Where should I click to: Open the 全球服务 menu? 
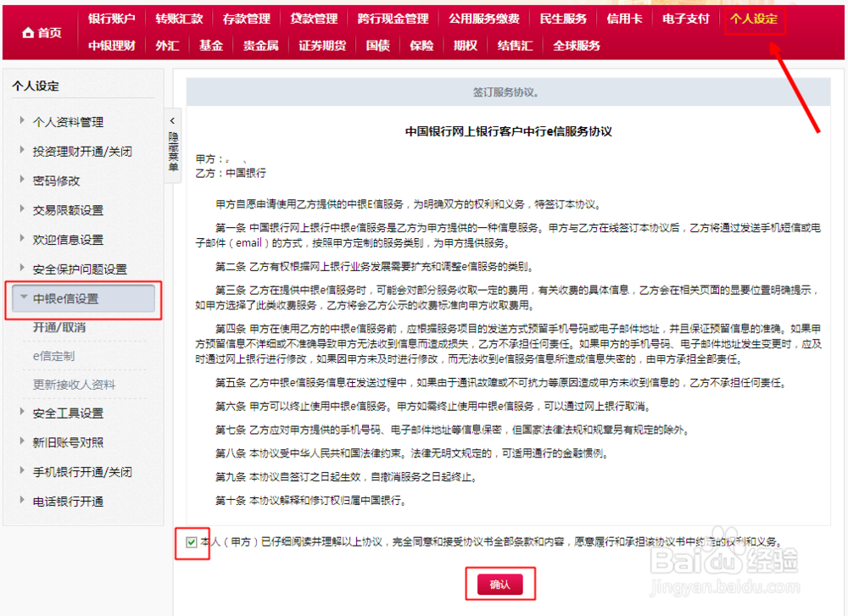577,46
